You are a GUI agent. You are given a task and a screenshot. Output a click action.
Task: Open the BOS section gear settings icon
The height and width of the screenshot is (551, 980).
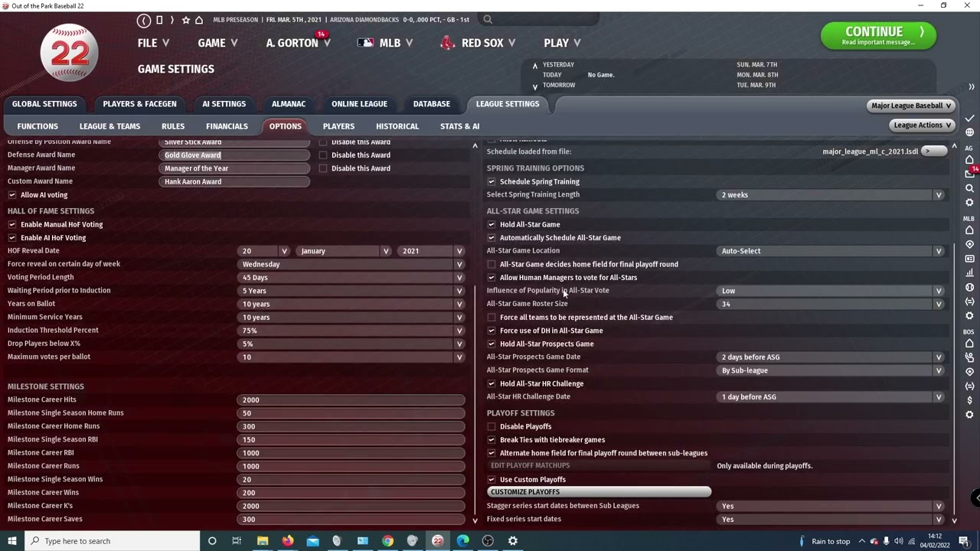[969, 415]
